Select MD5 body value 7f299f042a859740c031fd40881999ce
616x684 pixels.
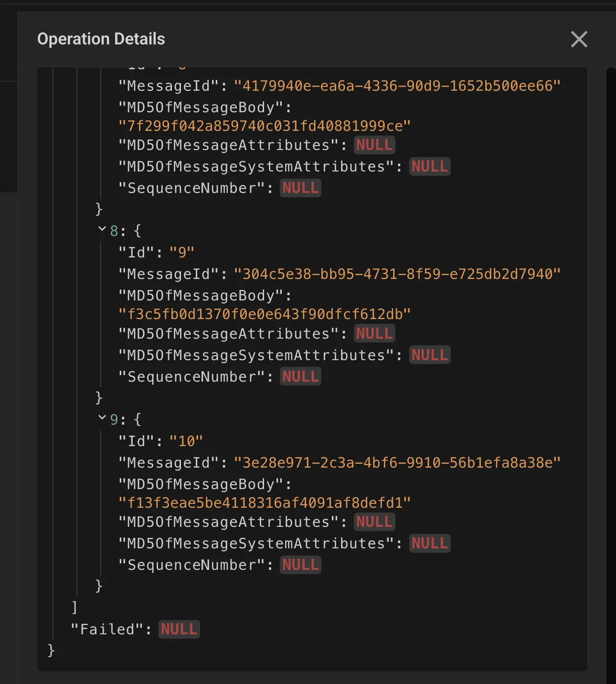click(265, 126)
